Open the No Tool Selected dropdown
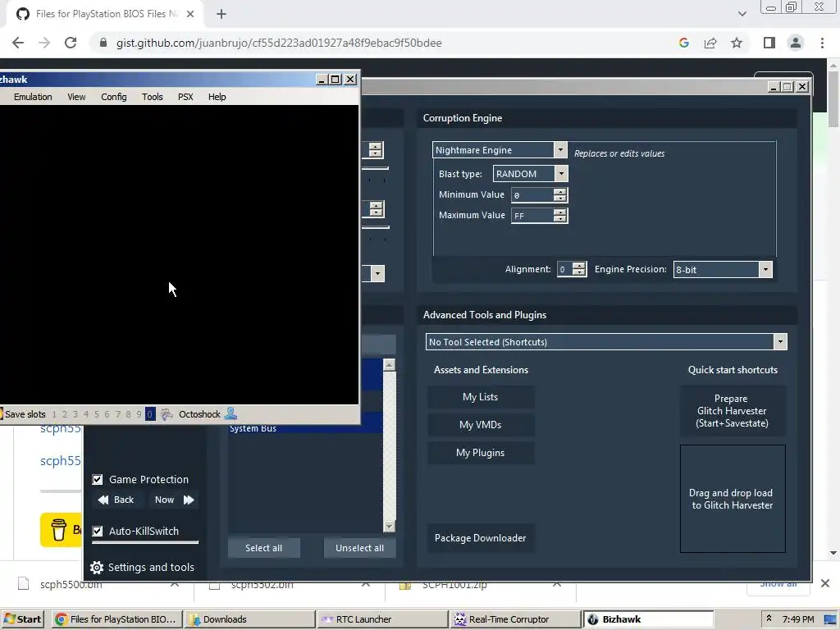Screen dimensions: 840x630 coord(780,342)
